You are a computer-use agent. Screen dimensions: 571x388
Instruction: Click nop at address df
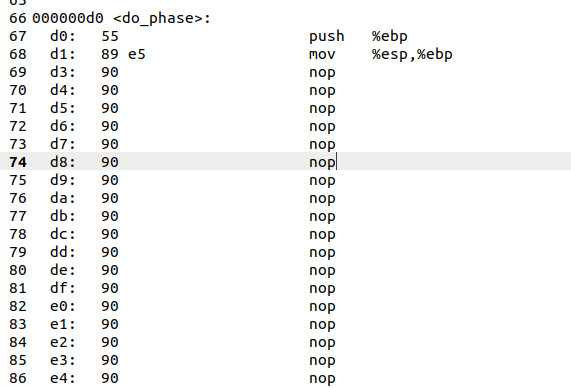pos(322,289)
